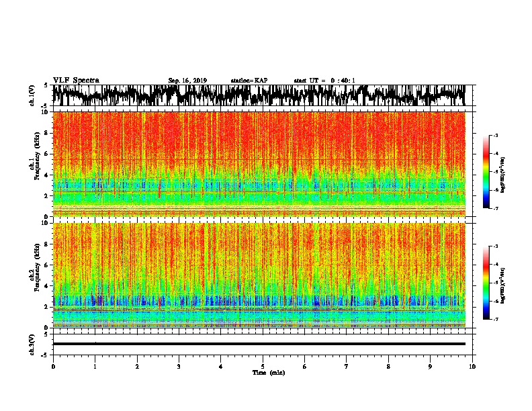The width and height of the screenshot is (532, 411).
Task: Click inside the ch.2 spectrogram panel
Action: point(259,275)
